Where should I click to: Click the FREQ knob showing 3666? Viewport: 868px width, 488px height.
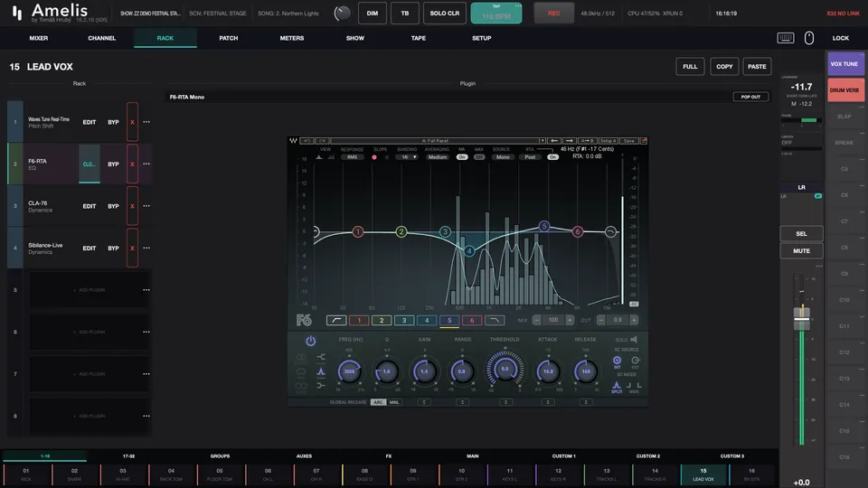pyautogui.click(x=349, y=371)
